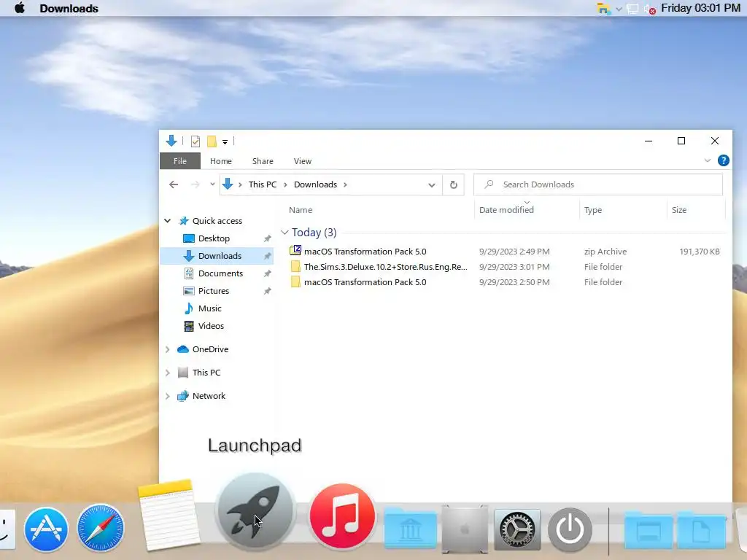Open the Mac Pro tower icon in dock
Image resolution: width=747 pixels, height=560 pixels.
[x=465, y=529]
